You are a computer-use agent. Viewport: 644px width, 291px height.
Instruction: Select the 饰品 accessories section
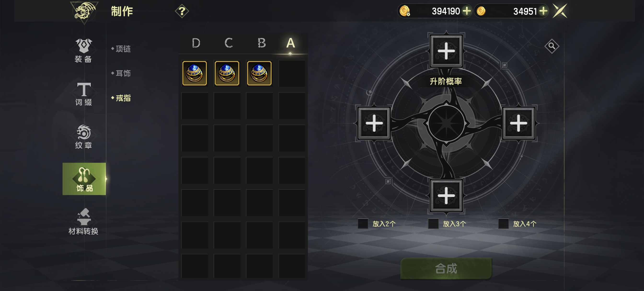(84, 179)
